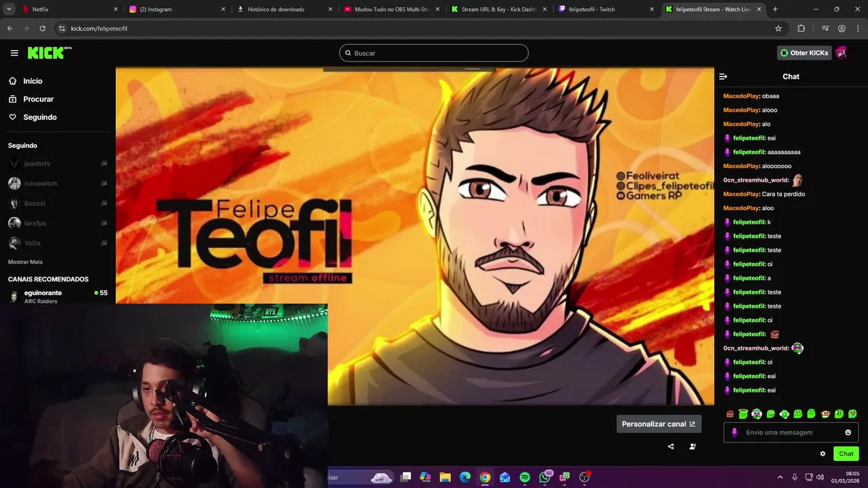The image size is (868, 488).
Task: Bookmark this page with star icon
Action: [x=778, y=28]
